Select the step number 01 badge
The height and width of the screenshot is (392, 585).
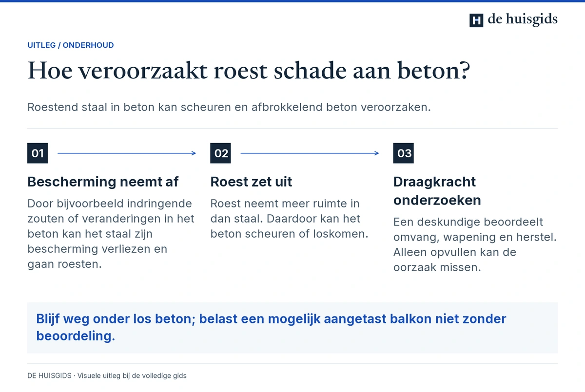[x=38, y=153]
